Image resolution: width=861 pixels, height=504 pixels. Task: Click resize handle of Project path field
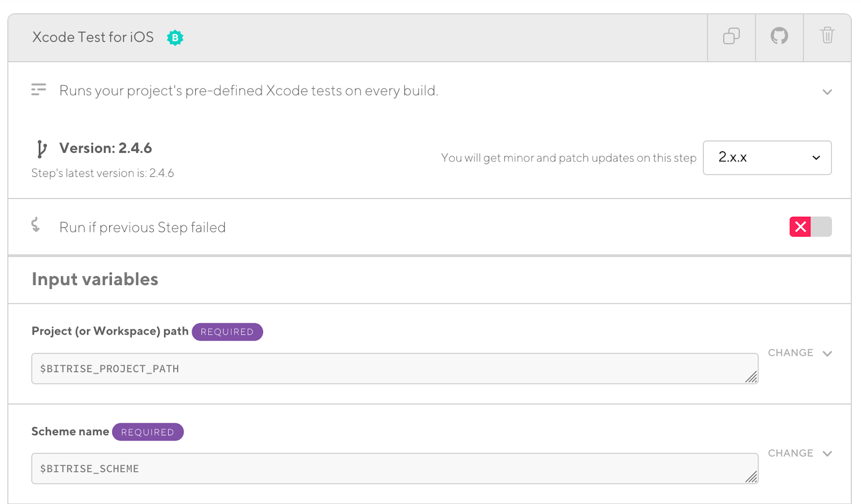click(x=751, y=377)
